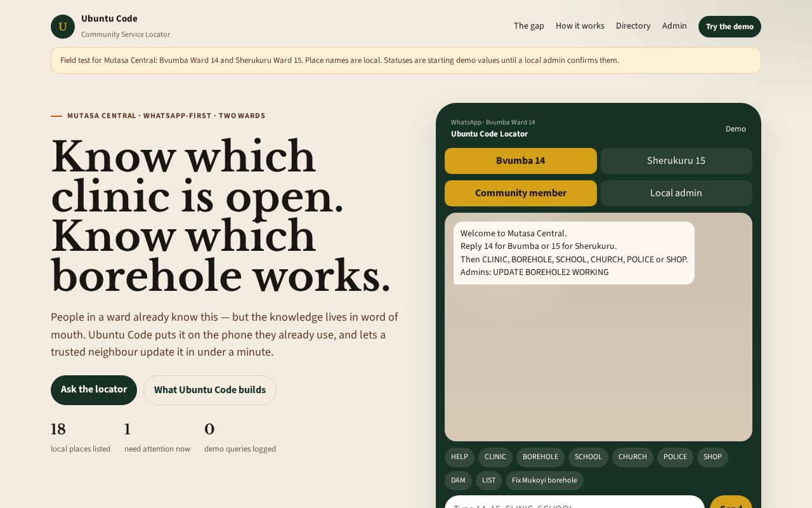Open the Directory nav link
This screenshot has height=508, width=812.
(633, 26)
